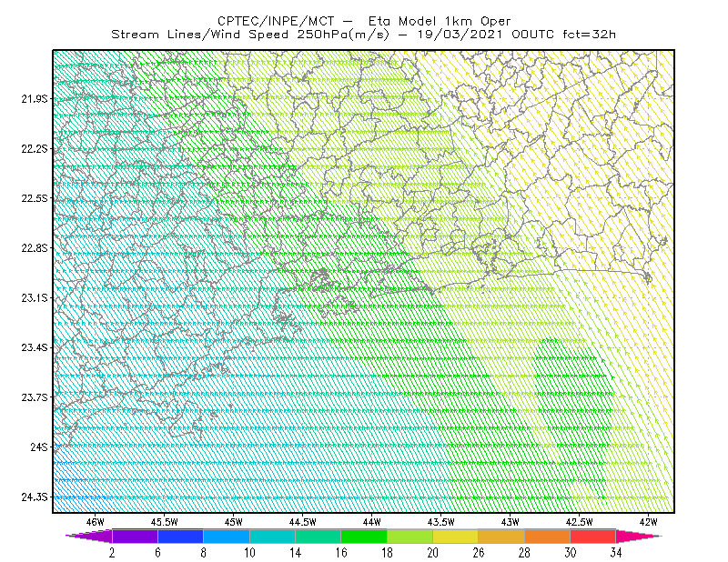This screenshot has height=562, width=728.
Task: Click the purple left arrow legend end
Action: [89, 536]
